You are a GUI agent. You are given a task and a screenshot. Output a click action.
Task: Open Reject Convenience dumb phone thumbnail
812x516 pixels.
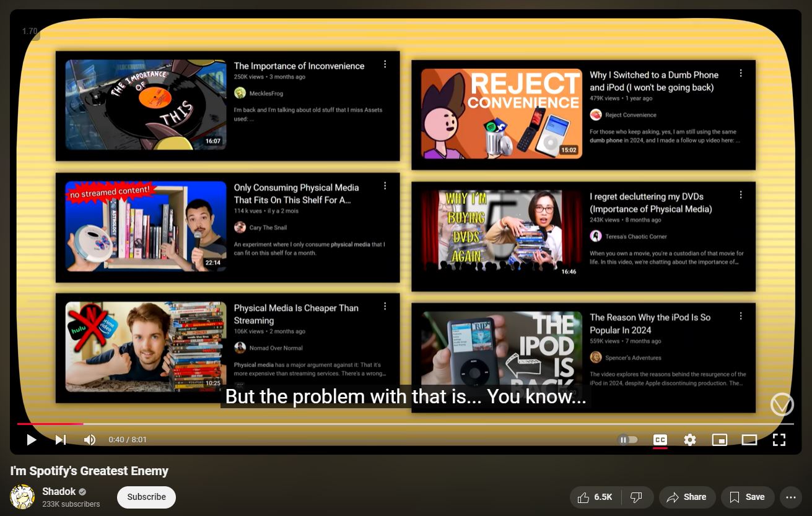pos(502,114)
